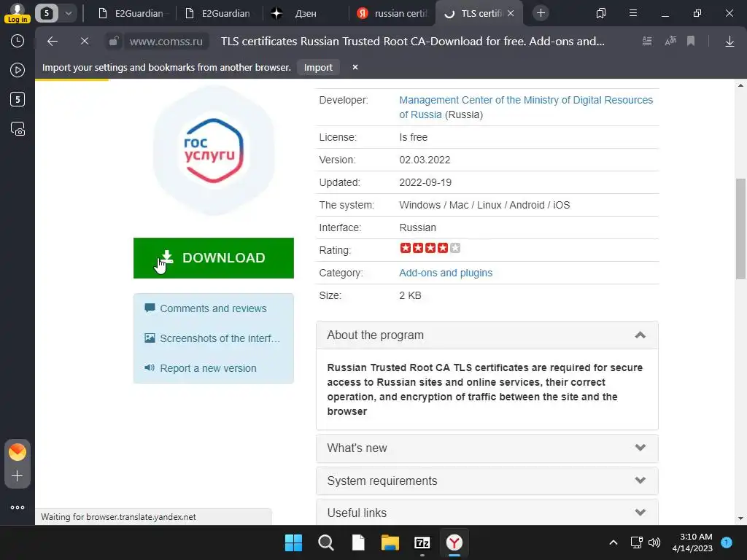Collapse the About the program section

pyautogui.click(x=487, y=335)
